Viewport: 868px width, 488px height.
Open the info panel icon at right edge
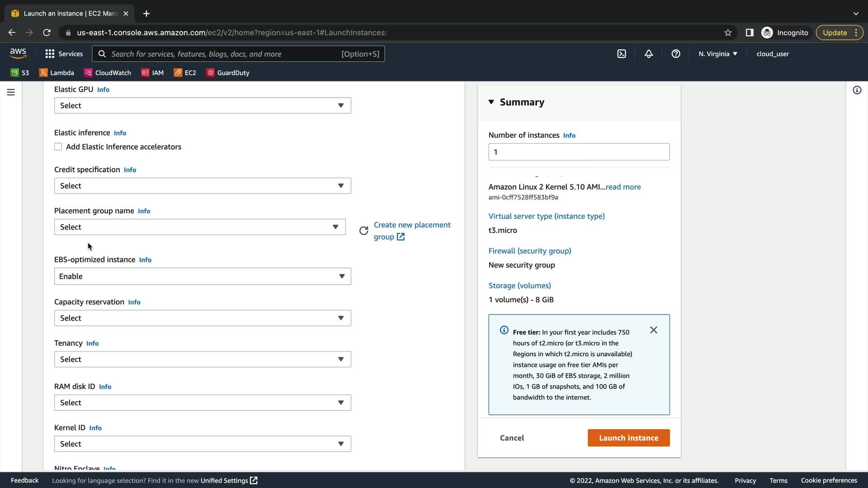pos(857,90)
